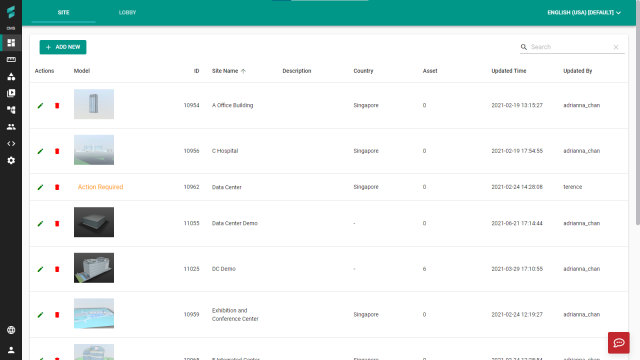Edit the DC Demo site
The image size is (640, 360).
[x=40, y=269]
